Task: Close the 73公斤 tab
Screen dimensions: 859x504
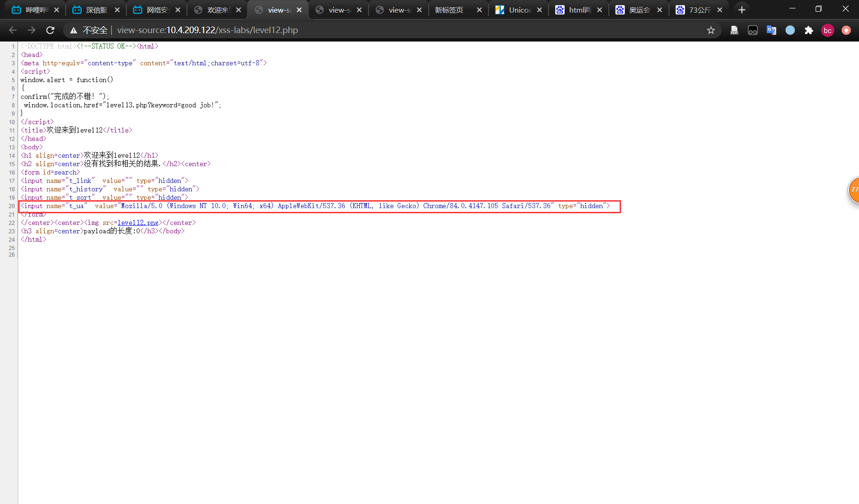Action: (x=720, y=10)
